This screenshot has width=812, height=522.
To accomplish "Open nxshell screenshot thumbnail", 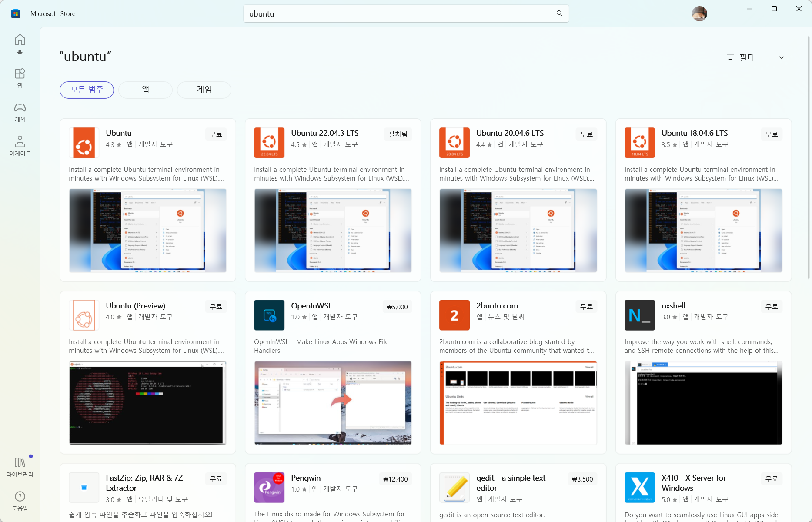I will pyautogui.click(x=704, y=403).
